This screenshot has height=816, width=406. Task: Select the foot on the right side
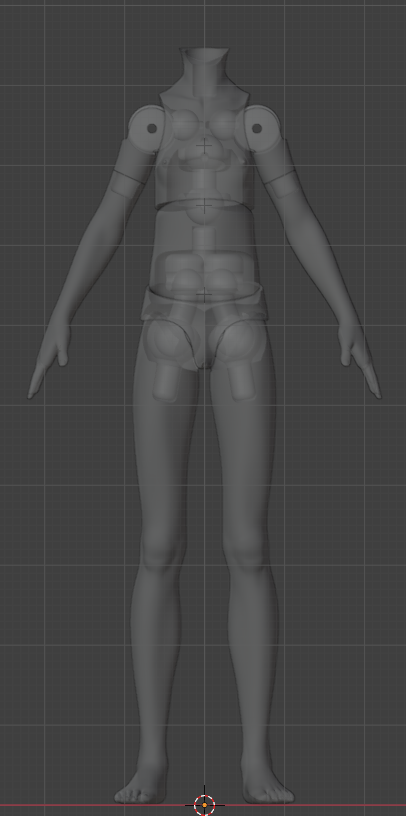267,788
